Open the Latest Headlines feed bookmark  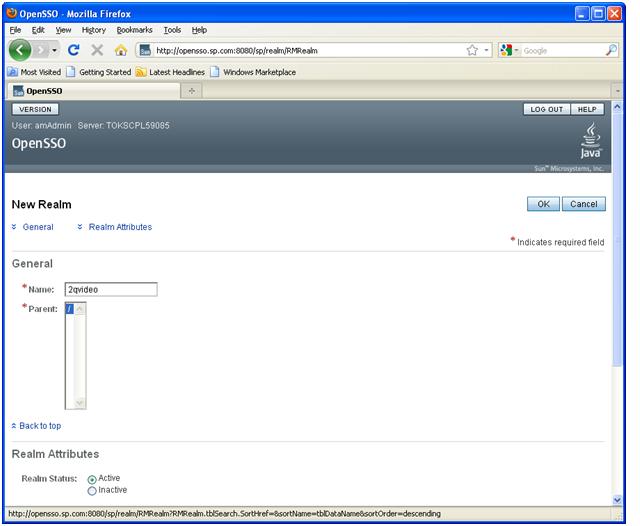click(x=170, y=72)
